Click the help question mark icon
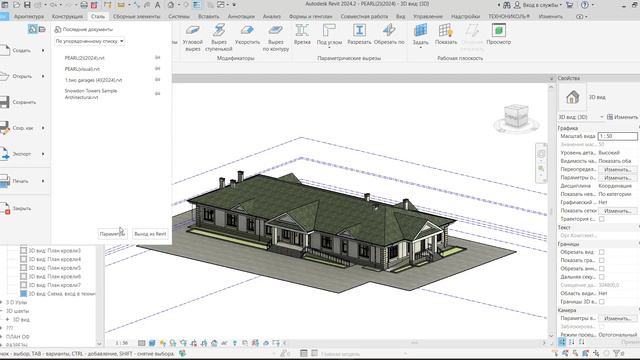The height and width of the screenshot is (360, 640). pos(585,5)
